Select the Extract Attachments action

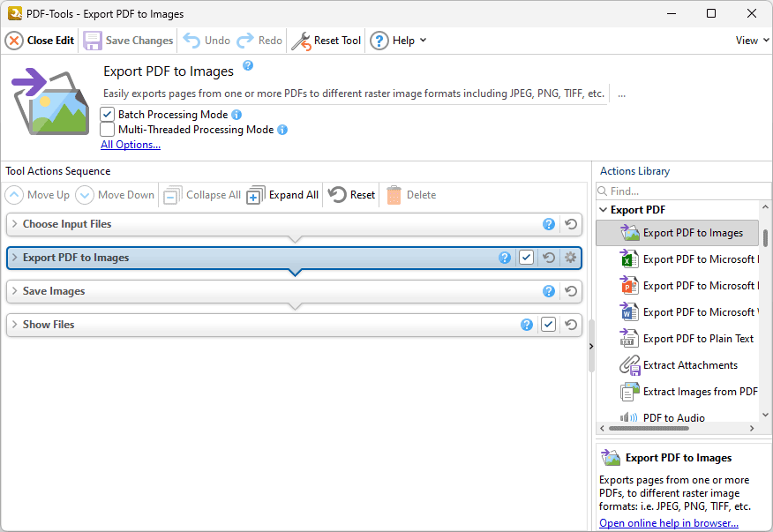pyautogui.click(x=678, y=365)
